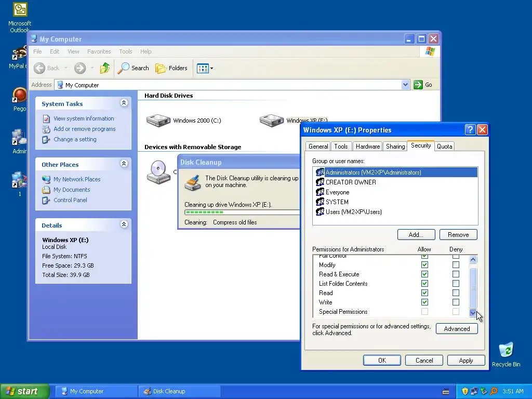This screenshot has height=399, width=532.
Task: Click the Add... button
Action: (x=416, y=235)
